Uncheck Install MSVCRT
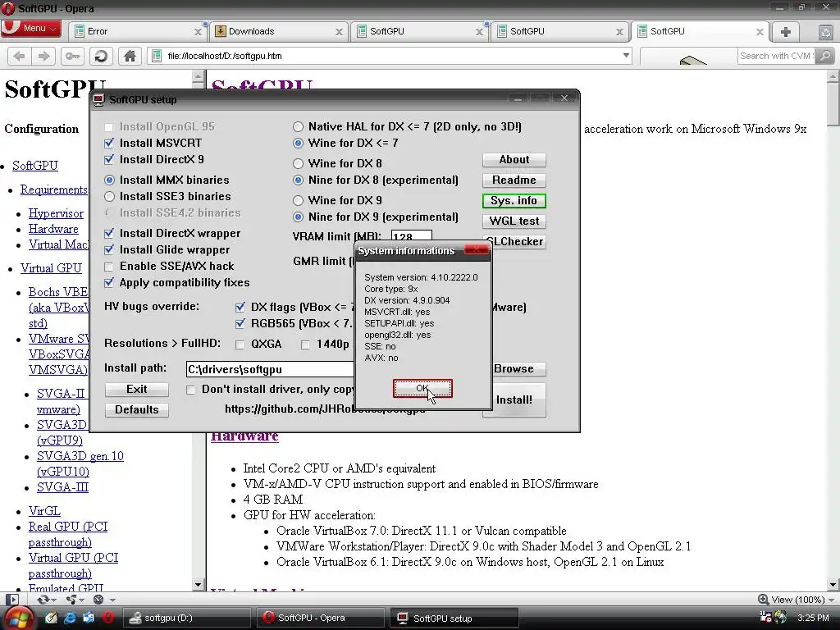Image resolution: width=840 pixels, height=630 pixels. coord(109,143)
